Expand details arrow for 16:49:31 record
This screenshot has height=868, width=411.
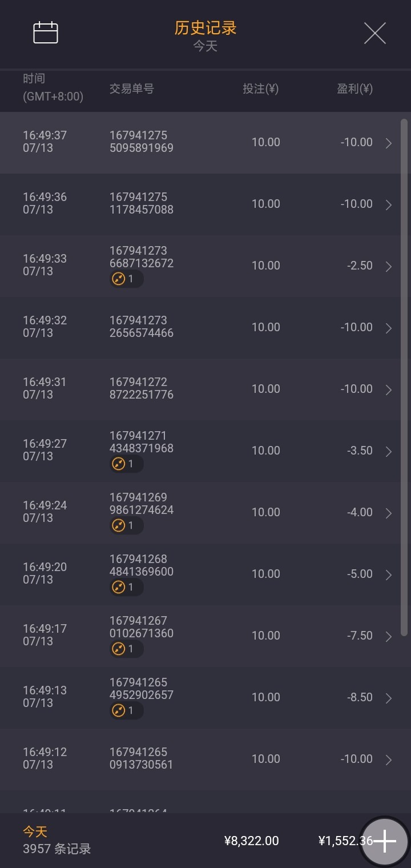tap(389, 390)
